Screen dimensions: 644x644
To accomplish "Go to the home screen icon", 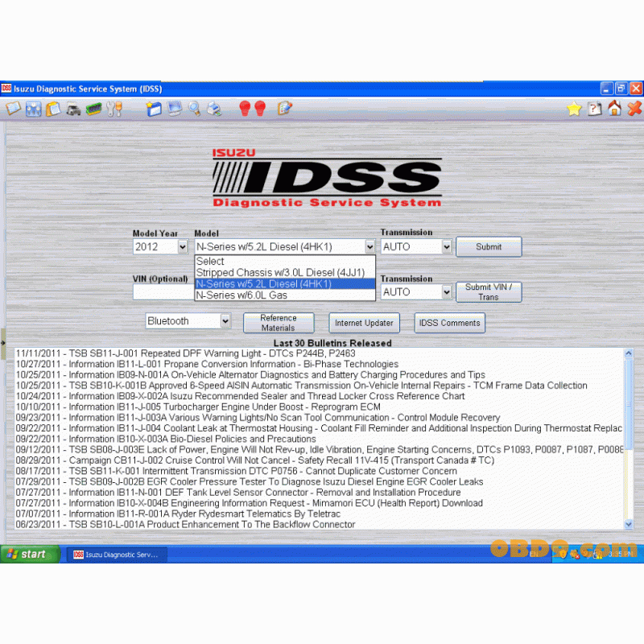I will tap(615, 109).
